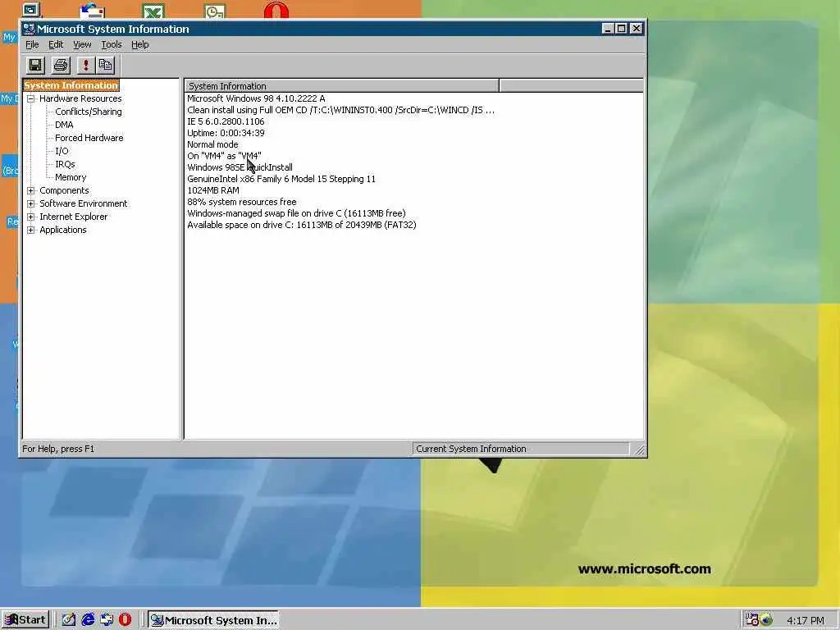Click the Show Desktop Quick Launch icon
This screenshot has height=630, width=840.
click(x=69, y=620)
